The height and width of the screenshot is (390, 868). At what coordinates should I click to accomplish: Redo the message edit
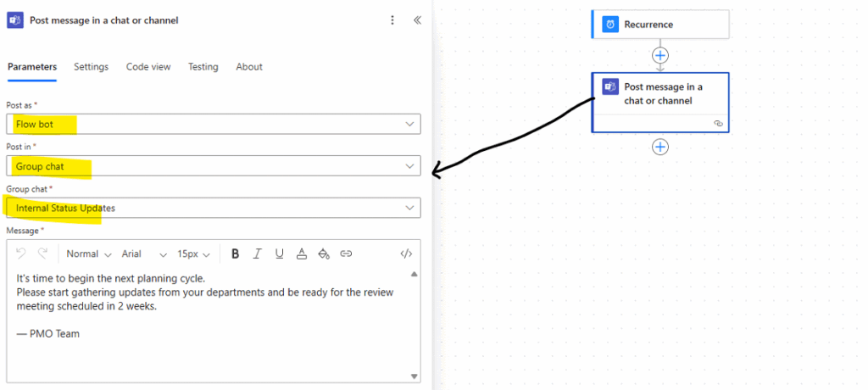[x=42, y=253]
